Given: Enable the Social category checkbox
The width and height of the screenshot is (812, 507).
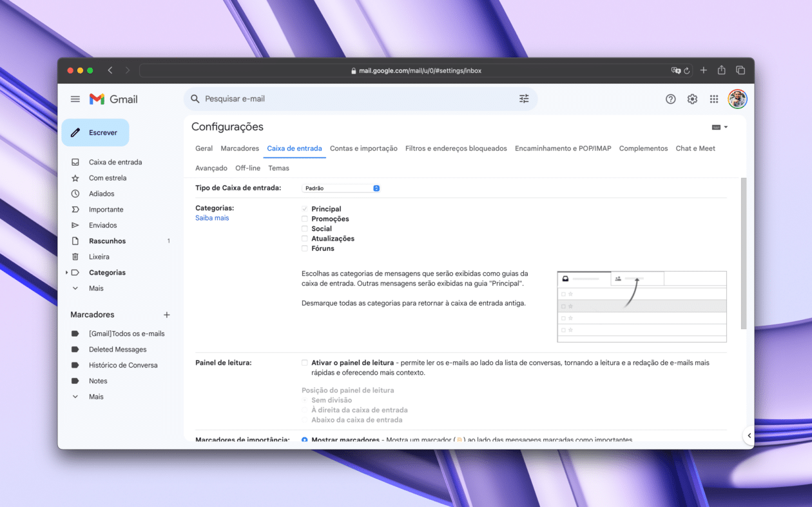Looking at the screenshot, I should pyautogui.click(x=305, y=228).
